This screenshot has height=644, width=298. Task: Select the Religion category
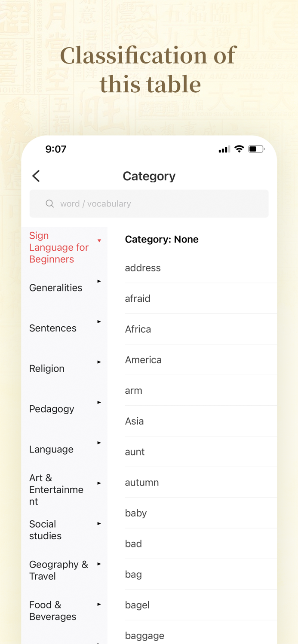pos(47,368)
